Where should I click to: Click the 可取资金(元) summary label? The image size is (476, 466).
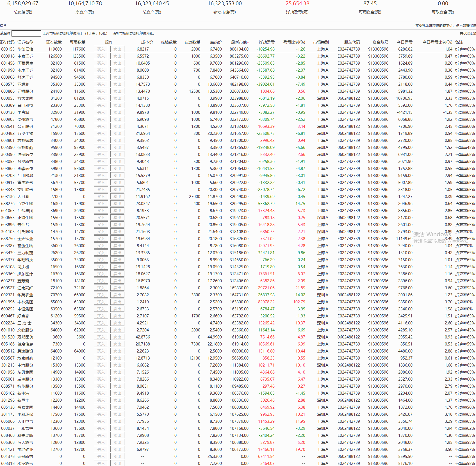click(443, 12)
